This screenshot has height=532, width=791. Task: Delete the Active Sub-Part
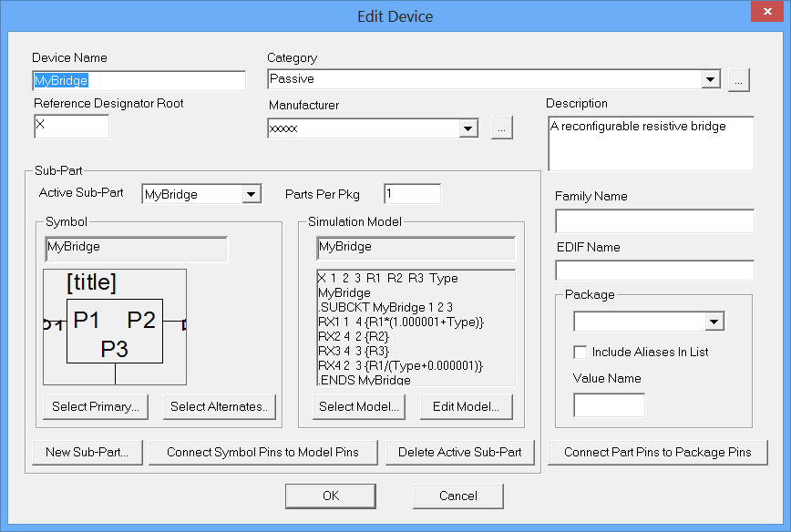459,452
